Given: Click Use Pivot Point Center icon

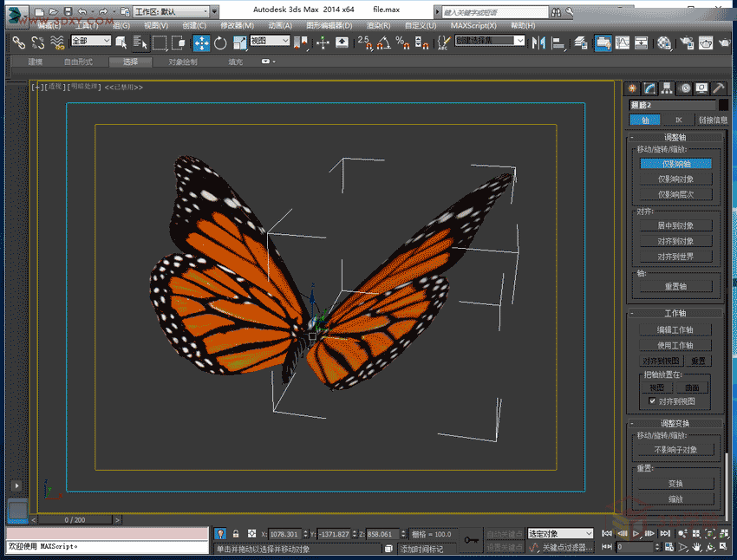Looking at the screenshot, I should pyautogui.click(x=301, y=42).
